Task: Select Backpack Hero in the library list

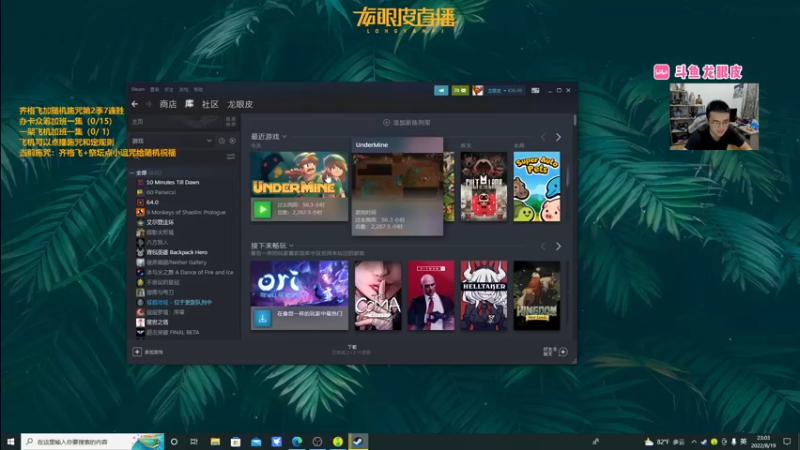Action: (x=177, y=252)
